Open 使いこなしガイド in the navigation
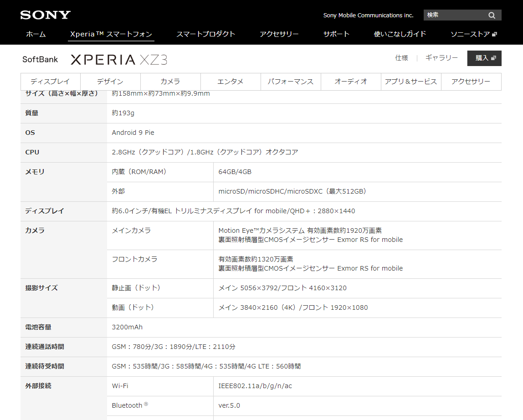This screenshot has height=420, width=523. (x=400, y=34)
